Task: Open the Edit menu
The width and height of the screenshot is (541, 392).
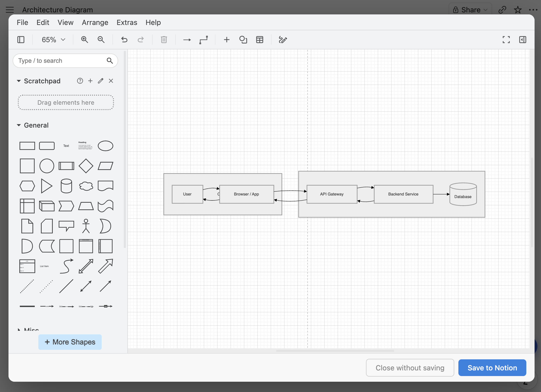Action: pos(43,22)
